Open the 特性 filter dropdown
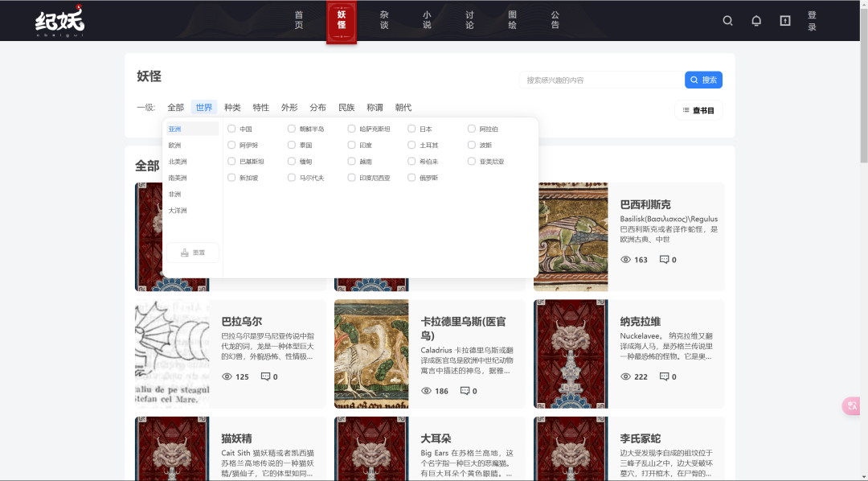 point(260,108)
